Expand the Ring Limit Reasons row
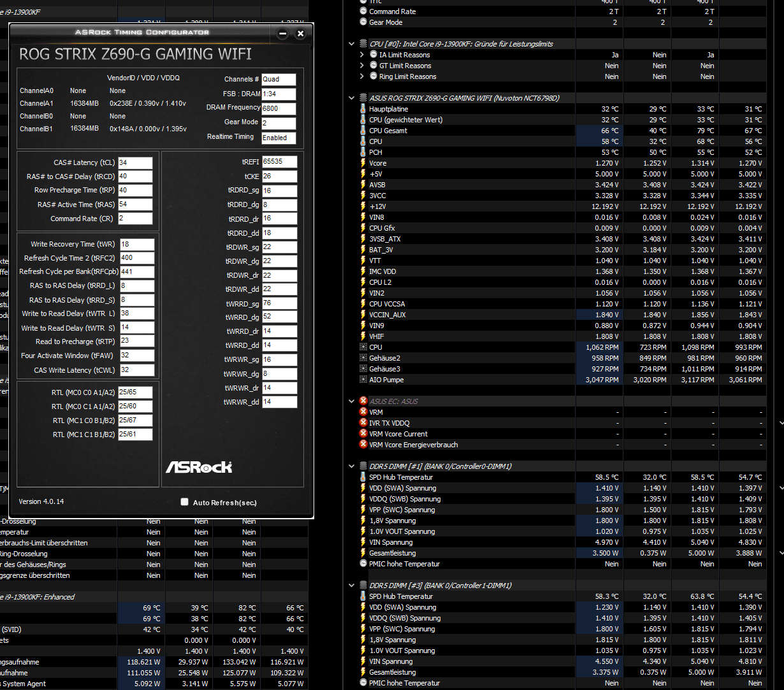This screenshot has width=784, height=690. [363, 76]
